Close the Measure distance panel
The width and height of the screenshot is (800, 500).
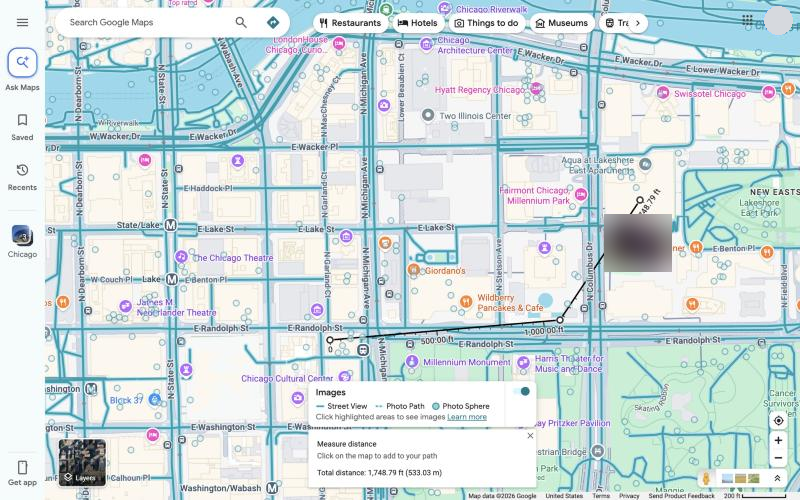530,436
